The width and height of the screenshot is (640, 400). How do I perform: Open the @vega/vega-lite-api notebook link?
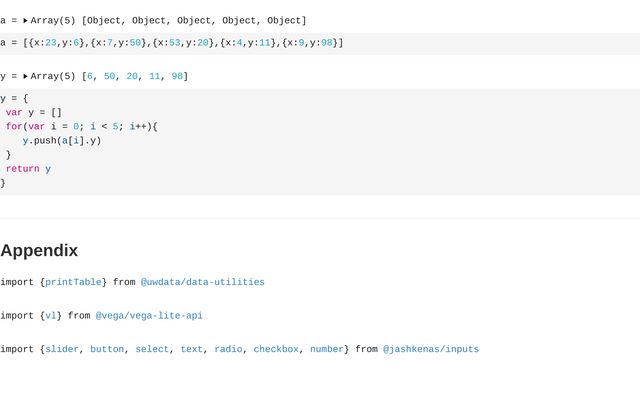point(148,316)
